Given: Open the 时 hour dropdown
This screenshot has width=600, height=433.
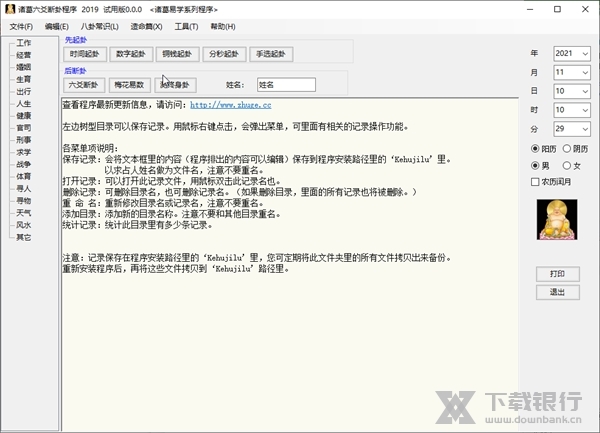Looking at the screenshot, I should [572, 110].
